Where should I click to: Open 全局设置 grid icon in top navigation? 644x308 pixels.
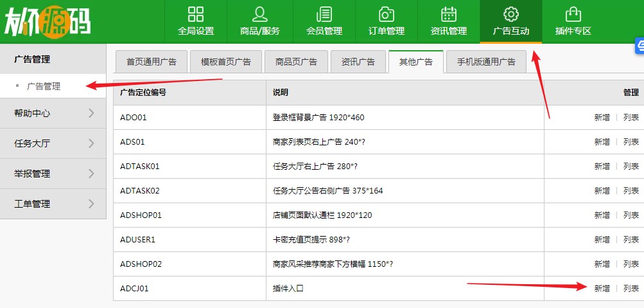click(x=196, y=15)
